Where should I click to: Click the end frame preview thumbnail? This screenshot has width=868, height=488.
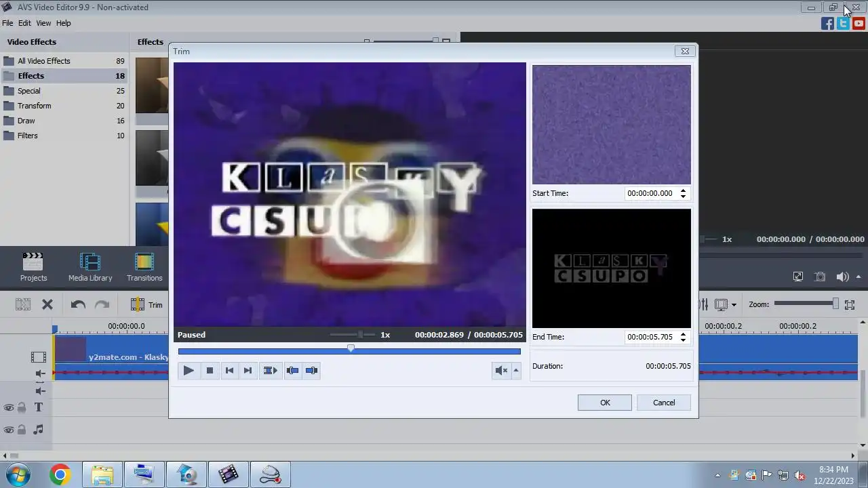point(612,268)
